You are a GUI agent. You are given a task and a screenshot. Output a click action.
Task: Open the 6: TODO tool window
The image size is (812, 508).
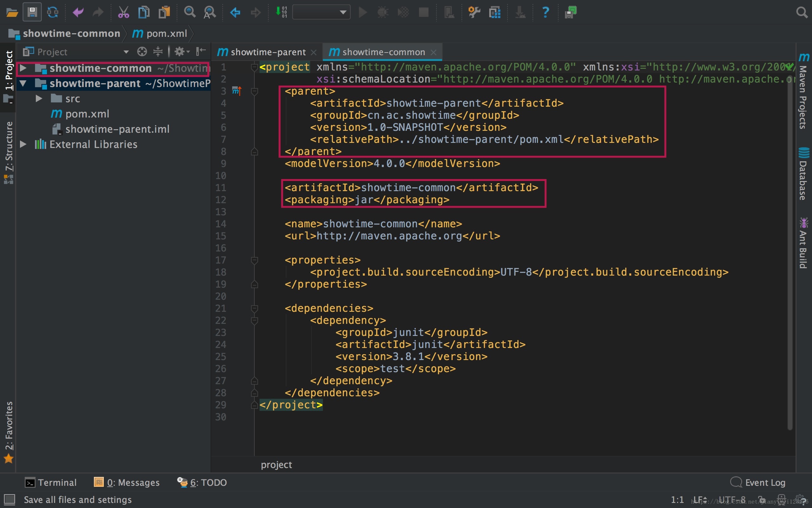click(202, 483)
